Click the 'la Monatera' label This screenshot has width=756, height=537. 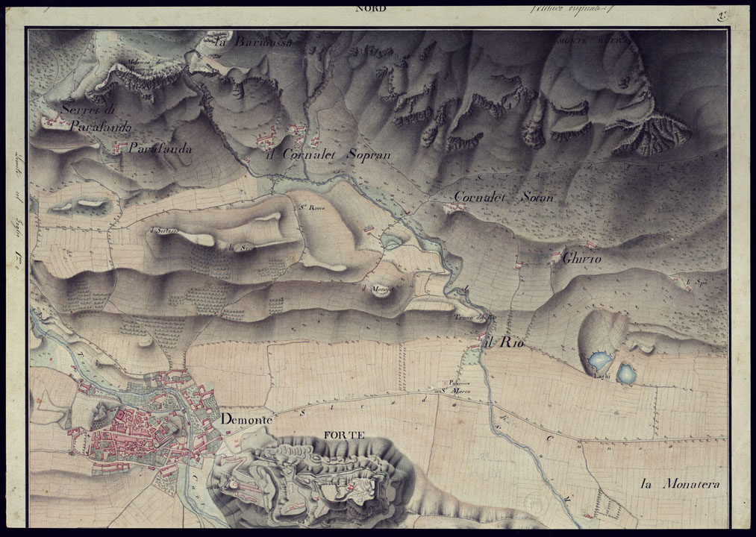coord(681,485)
